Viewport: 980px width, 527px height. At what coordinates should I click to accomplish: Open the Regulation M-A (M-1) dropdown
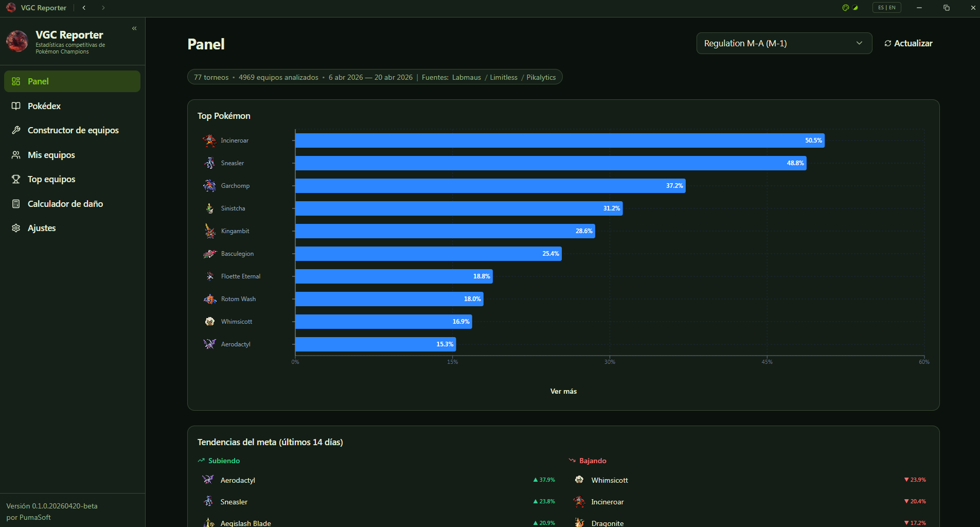(x=784, y=43)
